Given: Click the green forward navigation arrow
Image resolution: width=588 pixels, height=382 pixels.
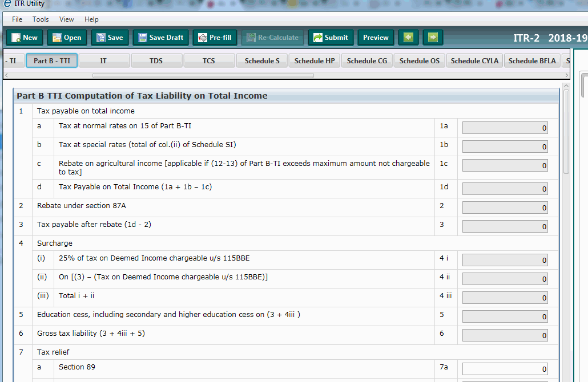Looking at the screenshot, I should [x=433, y=37].
